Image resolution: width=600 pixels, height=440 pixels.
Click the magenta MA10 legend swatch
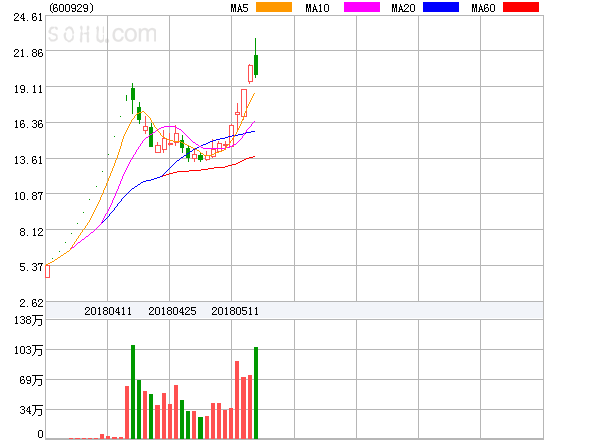(362, 7)
